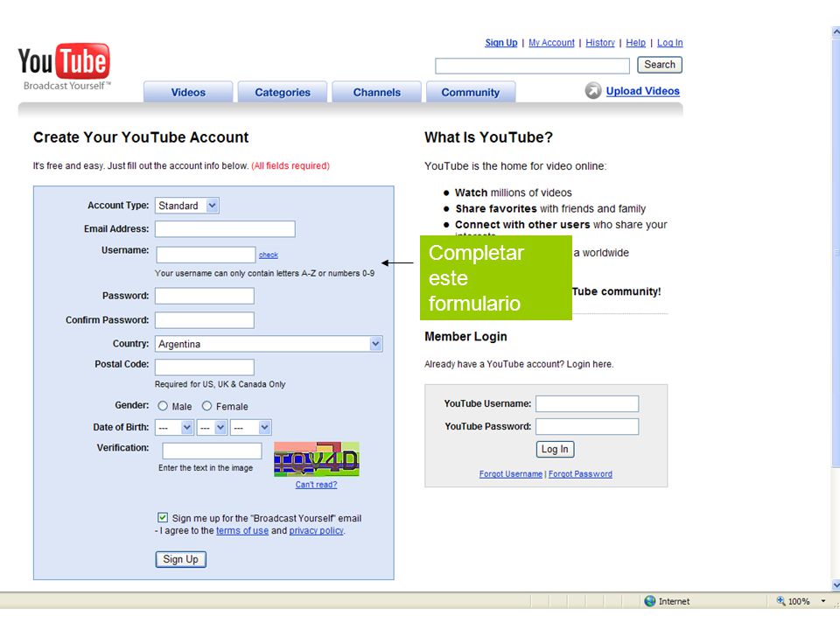Screen dimensions: 840x630
Task: Click the Member Login Log In button
Action: 555,449
